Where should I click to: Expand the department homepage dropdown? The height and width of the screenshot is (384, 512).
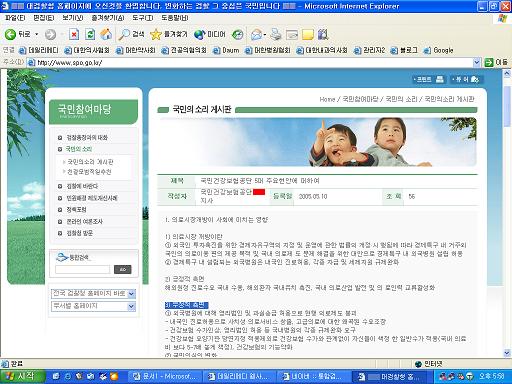click(131, 306)
